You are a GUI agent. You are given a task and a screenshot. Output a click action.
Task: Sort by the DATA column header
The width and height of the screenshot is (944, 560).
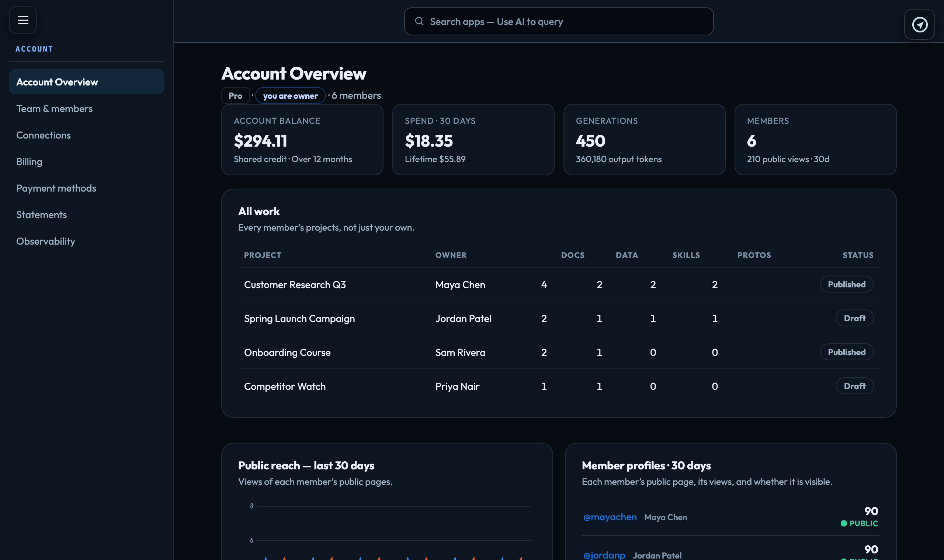pos(627,255)
